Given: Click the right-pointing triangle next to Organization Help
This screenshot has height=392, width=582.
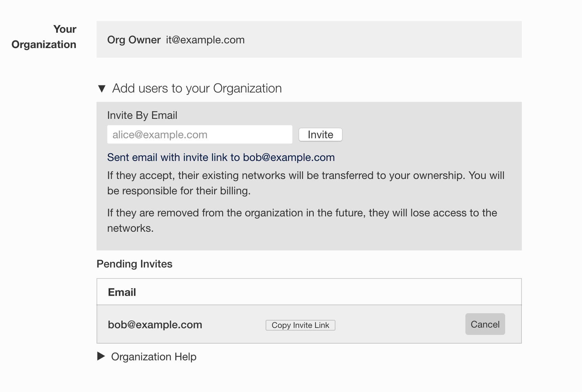Looking at the screenshot, I should 100,356.
